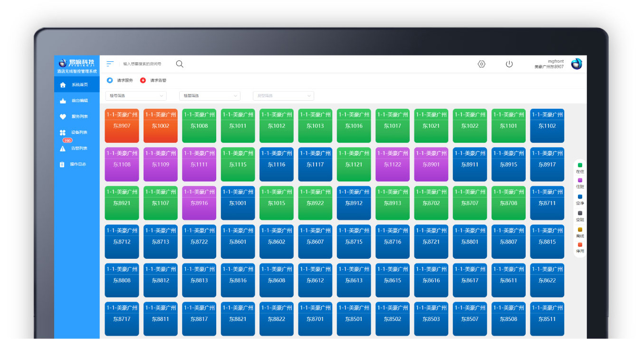Click the magnifying glass search icon

click(x=180, y=64)
